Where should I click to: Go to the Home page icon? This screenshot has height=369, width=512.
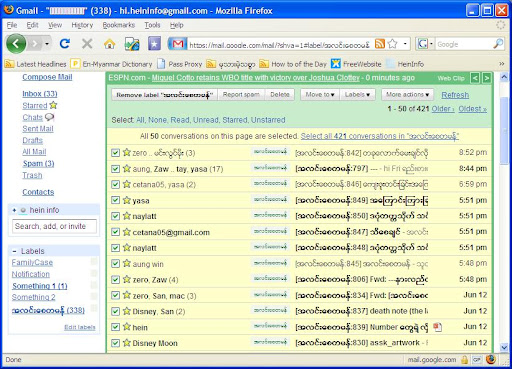pos(109,44)
